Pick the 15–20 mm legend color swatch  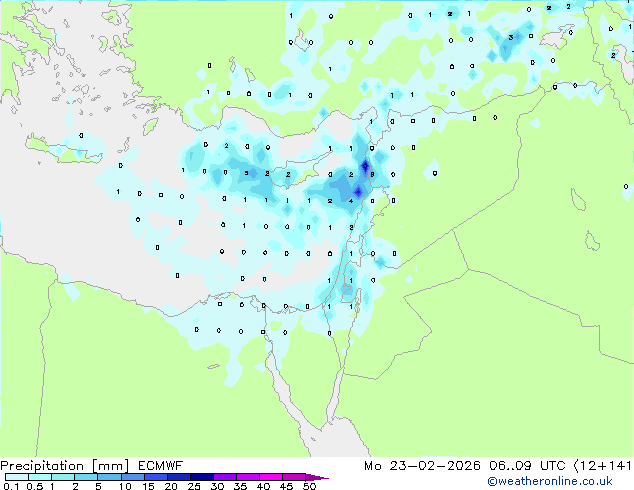click(x=155, y=477)
